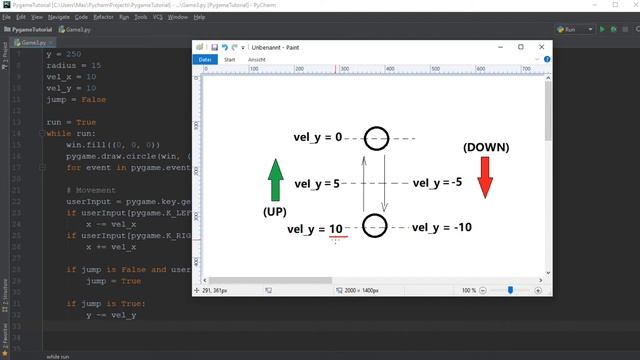This screenshot has height=360, width=640.
Task: Click the 'radius = 15' code line
Action: 73,66
